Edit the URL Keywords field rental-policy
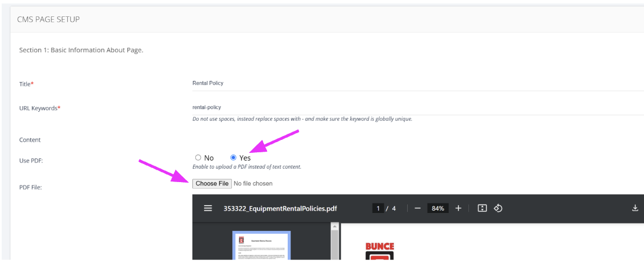Screen dimensions: 644x263 pos(418,107)
